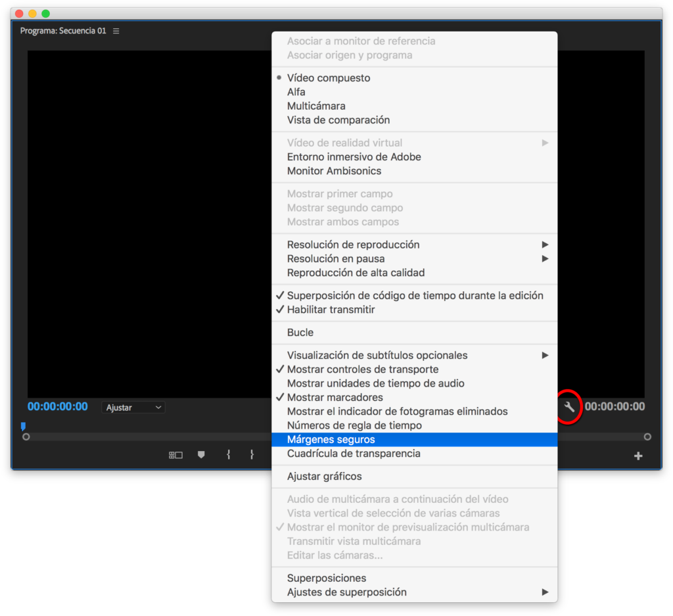This screenshot has width=673, height=616.
Task: Choose Márgenes seguros from the menu
Action: coord(331,439)
